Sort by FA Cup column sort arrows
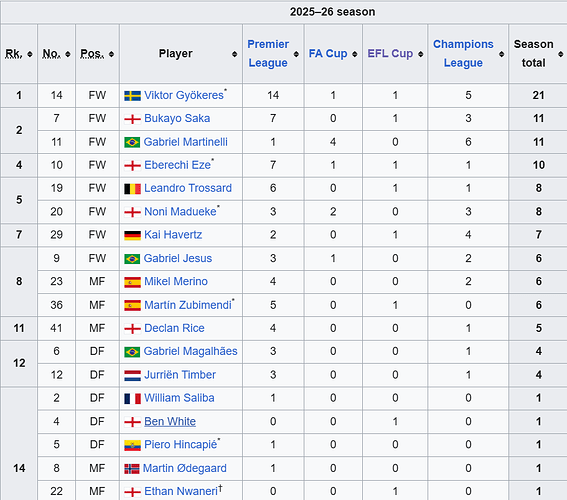This screenshot has height=500, width=567. pyautogui.click(x=355, y=54)
